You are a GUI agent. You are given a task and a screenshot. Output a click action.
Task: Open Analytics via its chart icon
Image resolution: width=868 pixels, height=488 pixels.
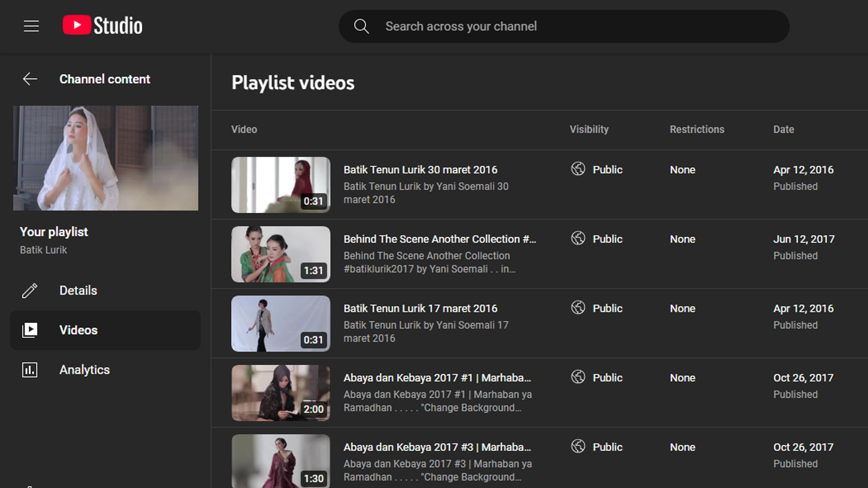29,370
